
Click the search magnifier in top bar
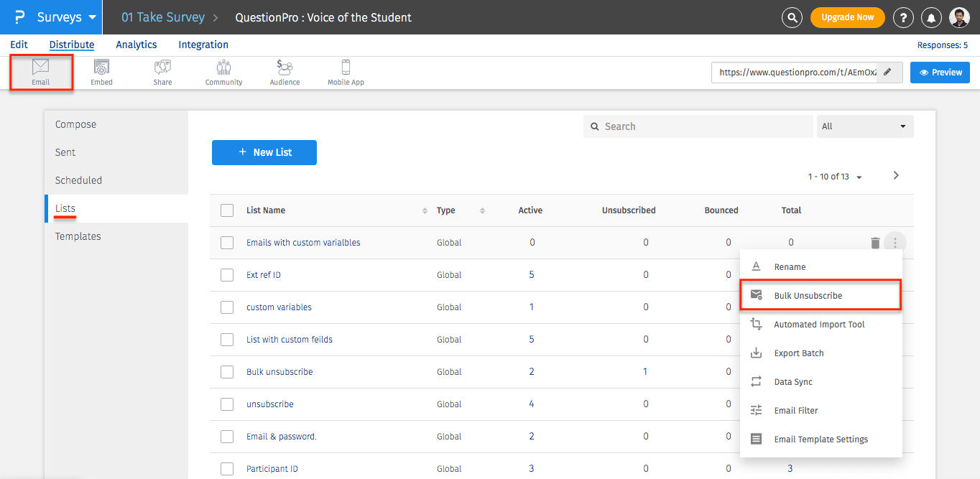coord(792,17)
